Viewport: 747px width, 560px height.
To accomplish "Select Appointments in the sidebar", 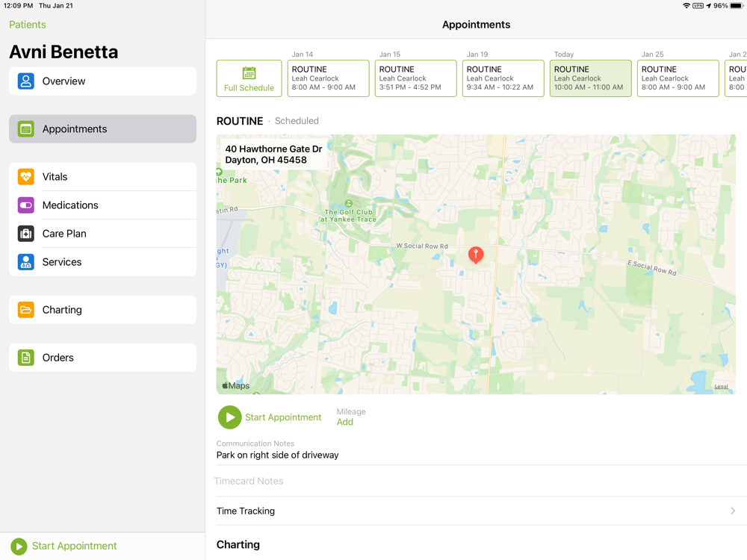I will [102, 128].
